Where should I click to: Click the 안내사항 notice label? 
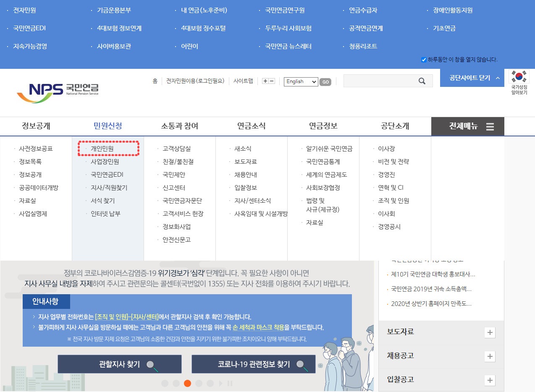click(46, 301)
